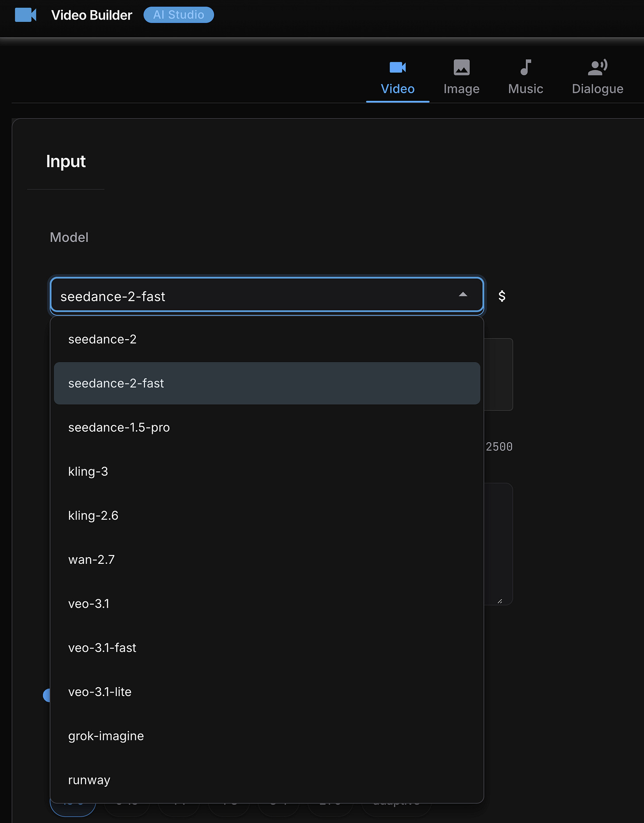
Task: Click the Video Builder title text
Action: coord(92,15)
